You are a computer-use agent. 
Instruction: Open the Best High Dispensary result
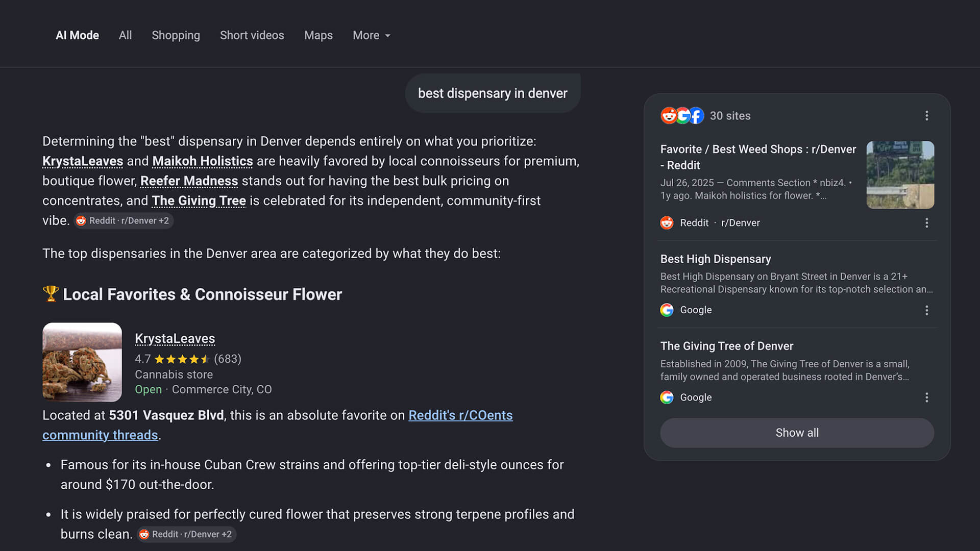[x=716, y=259]
